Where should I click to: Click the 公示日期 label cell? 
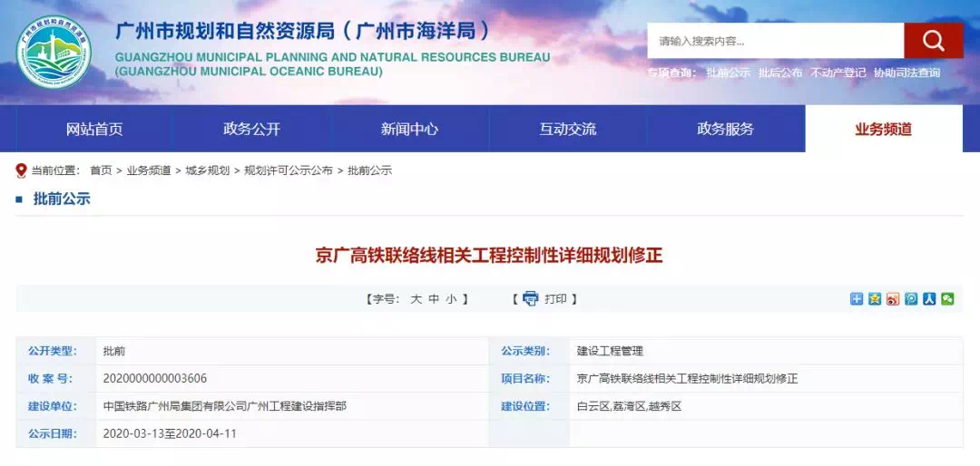click(x=55, y=433)
